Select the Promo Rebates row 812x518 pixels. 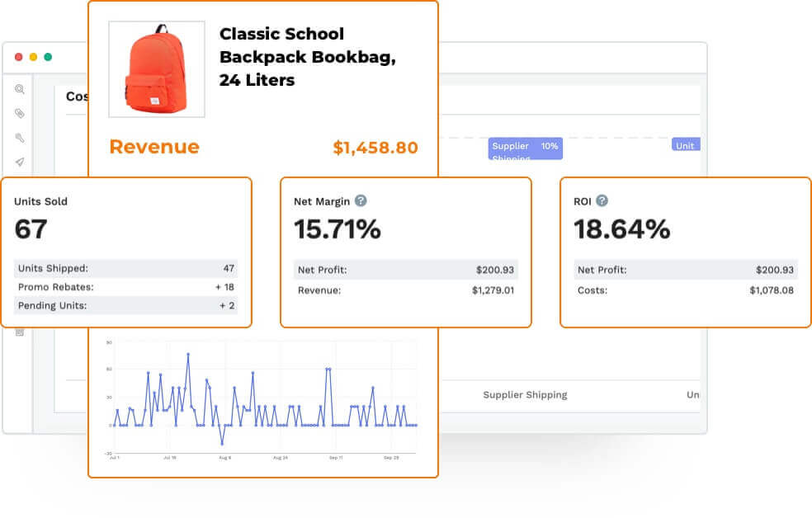point(125,287)
